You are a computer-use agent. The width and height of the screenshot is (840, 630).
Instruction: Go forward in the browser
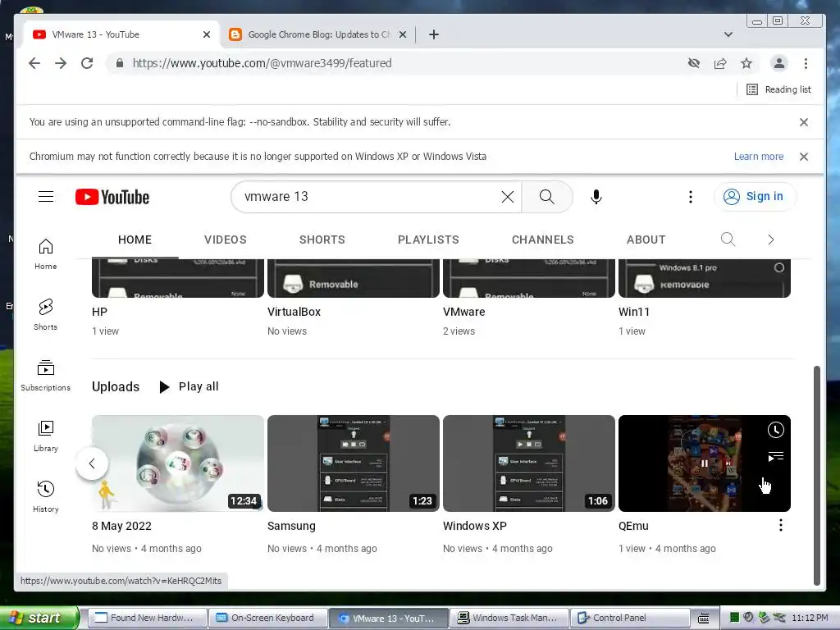[61, 63]
